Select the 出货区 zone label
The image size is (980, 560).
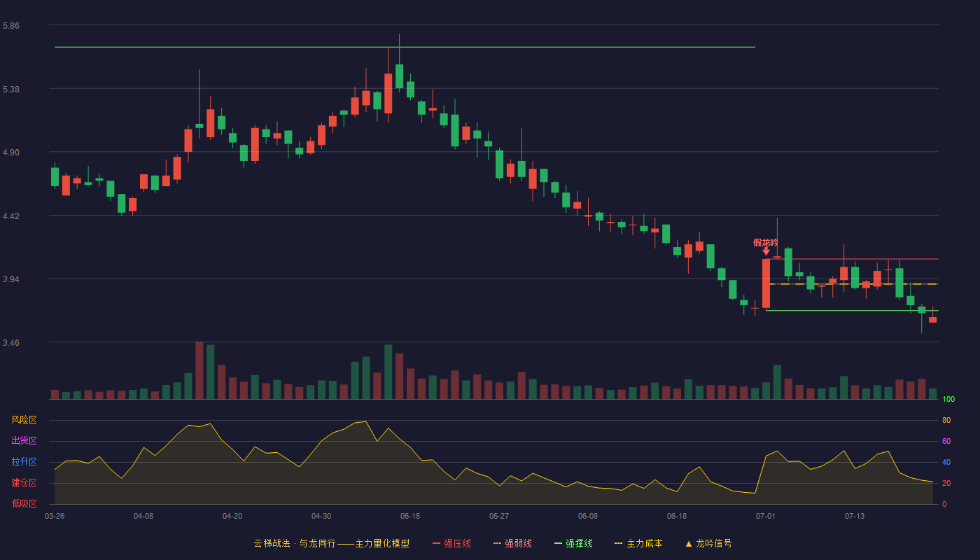click(24, 441)
